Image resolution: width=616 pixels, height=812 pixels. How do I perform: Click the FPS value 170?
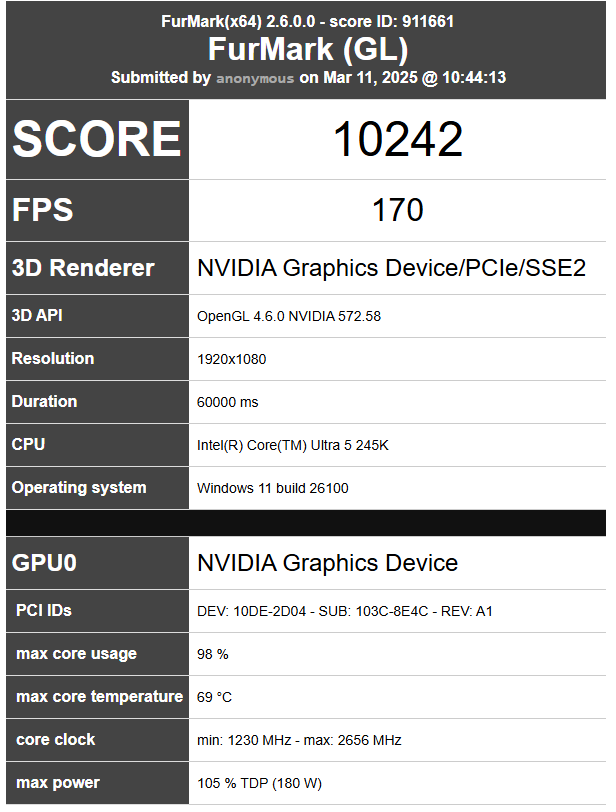[x=397, y=210]
